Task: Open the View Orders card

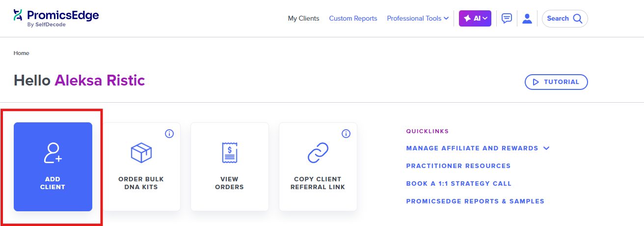Action: 230,167
